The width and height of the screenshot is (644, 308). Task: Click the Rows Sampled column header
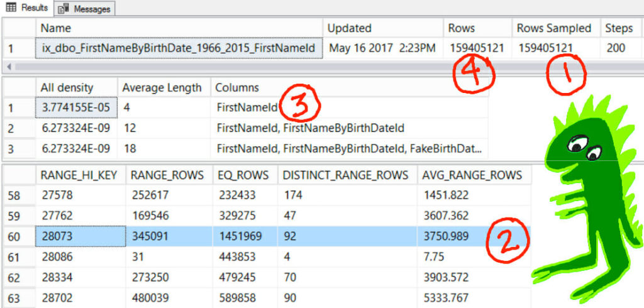pyautogui.click(x=554, y=28)
